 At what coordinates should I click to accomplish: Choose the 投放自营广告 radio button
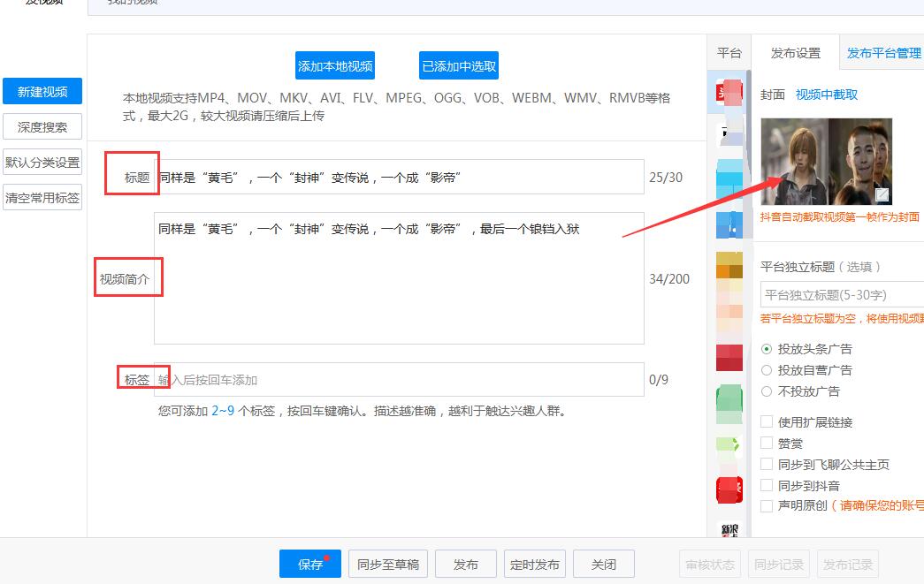767,370
